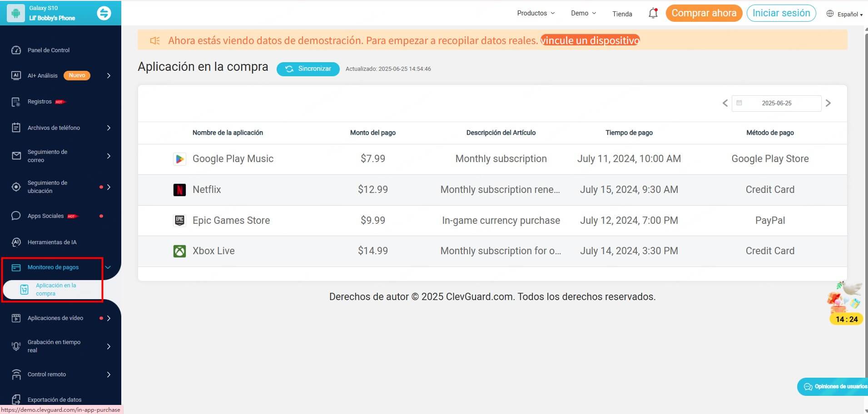Select Herramientas de IA in sidebar

[52, 242]
